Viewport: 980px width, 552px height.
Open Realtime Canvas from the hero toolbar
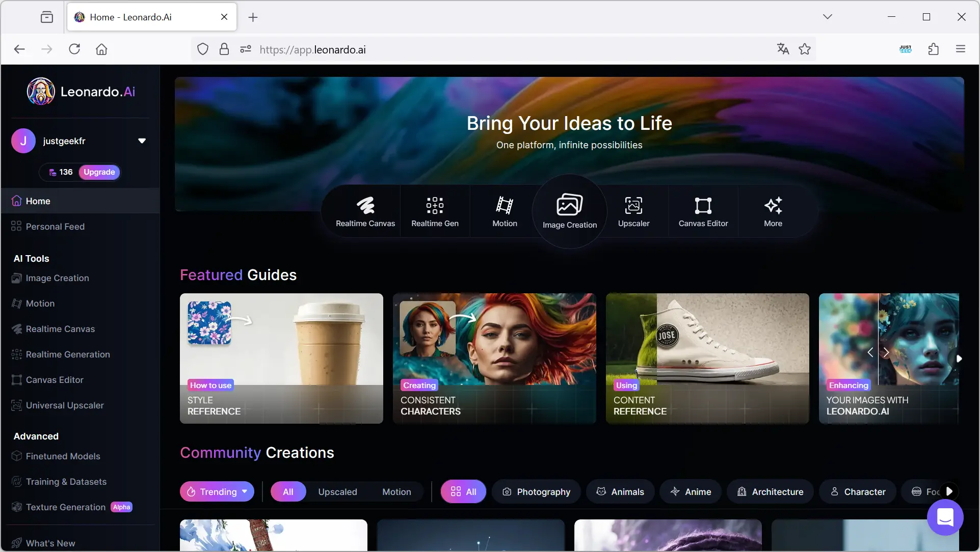pos(365,212)
